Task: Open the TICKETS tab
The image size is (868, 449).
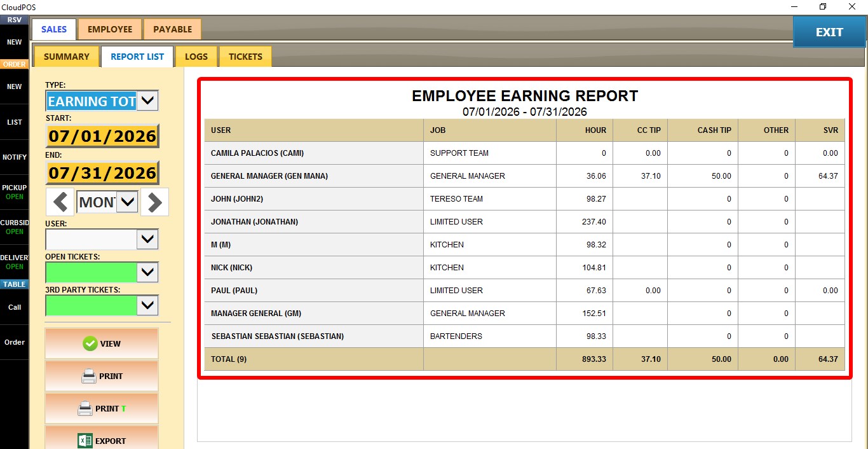Action: point(245,57)
